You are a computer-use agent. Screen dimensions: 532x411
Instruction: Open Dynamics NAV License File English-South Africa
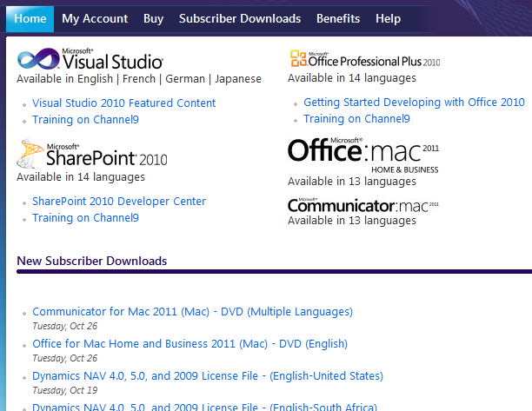click(204, 407)
